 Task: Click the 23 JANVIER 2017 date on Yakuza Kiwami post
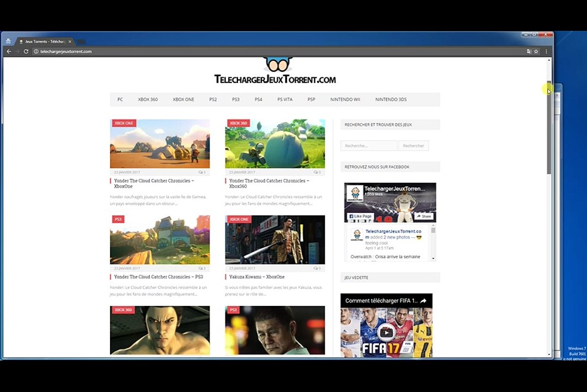click(x=242, y=268)
